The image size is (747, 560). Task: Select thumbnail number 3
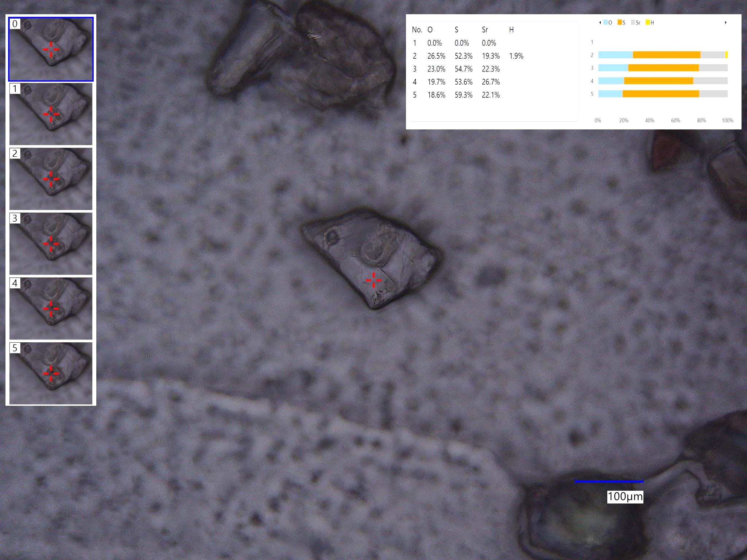(x=51, y=244)
